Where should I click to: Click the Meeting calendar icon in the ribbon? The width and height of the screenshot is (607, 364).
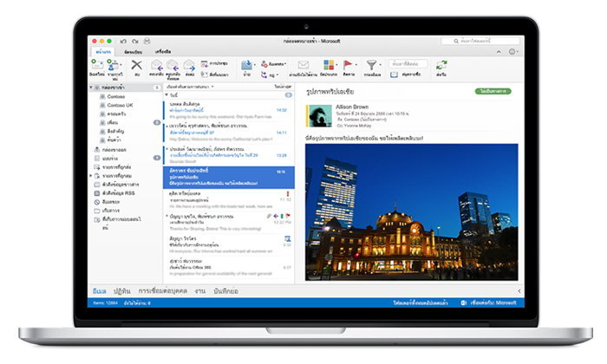pos(204,63)
